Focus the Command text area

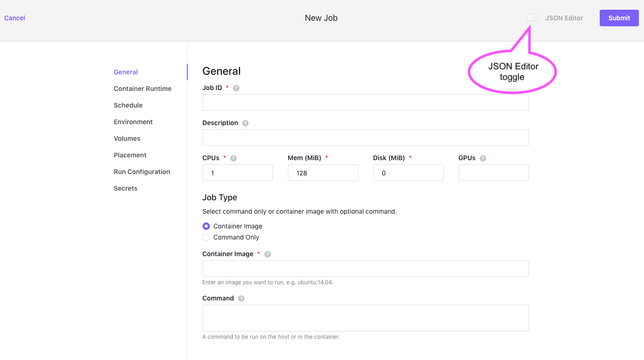tap(365, 318)
